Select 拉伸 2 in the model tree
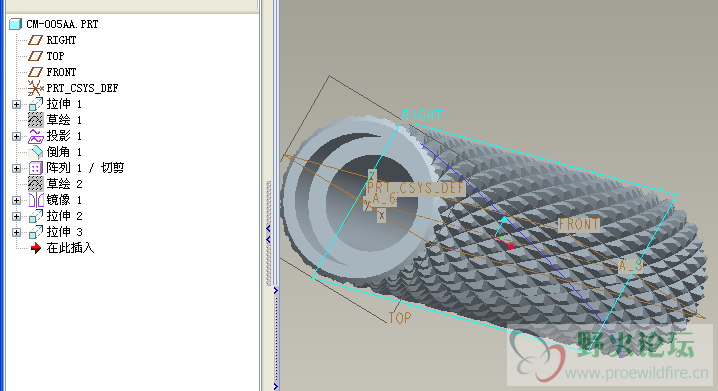Image resolution: width=718 pixels, height=391 pixels. click(x=64, y=216)
